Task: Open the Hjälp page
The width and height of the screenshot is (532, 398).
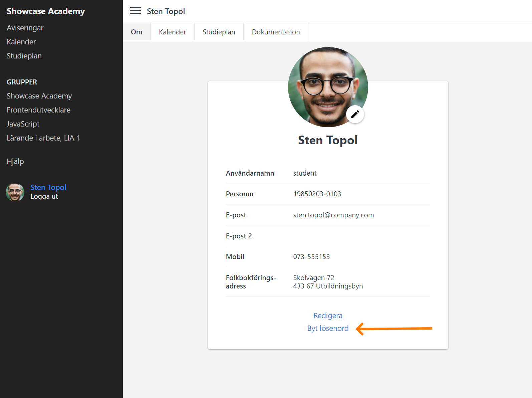Action: (x=15, y=161)
